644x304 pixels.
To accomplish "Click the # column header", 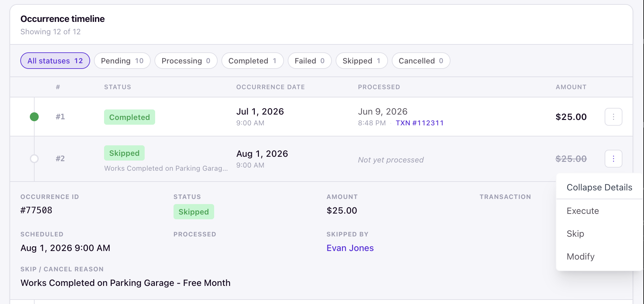I will click(58, 87).
